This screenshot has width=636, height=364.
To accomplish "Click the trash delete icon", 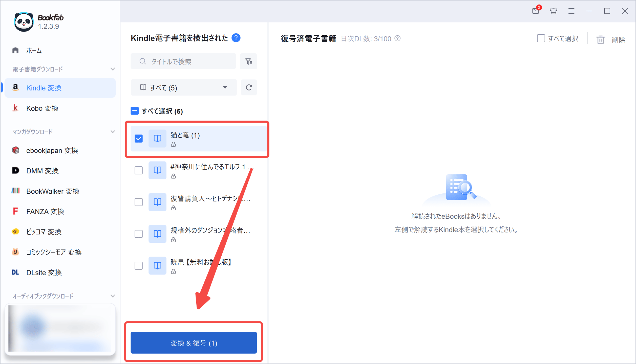I will (601, 39).
